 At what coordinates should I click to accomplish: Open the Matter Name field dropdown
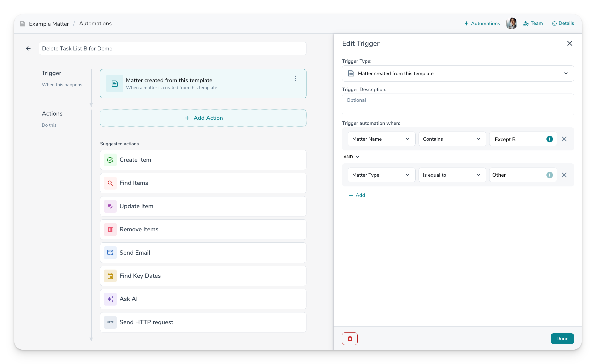(381, 139)
